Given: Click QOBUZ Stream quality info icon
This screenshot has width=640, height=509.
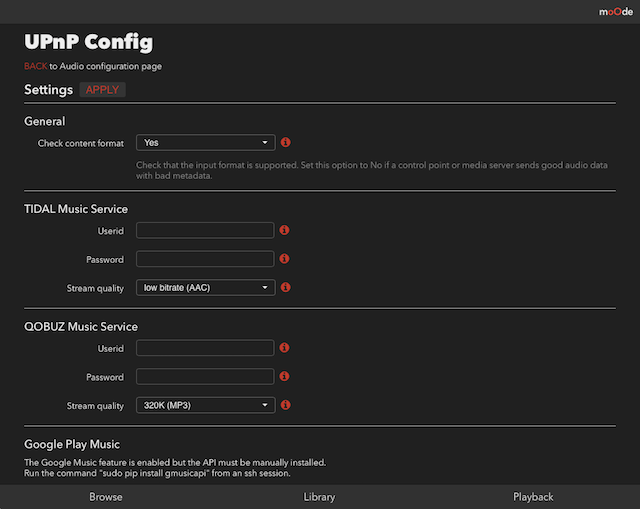Looking at the screenshot, I should click(x=286, y=405).
